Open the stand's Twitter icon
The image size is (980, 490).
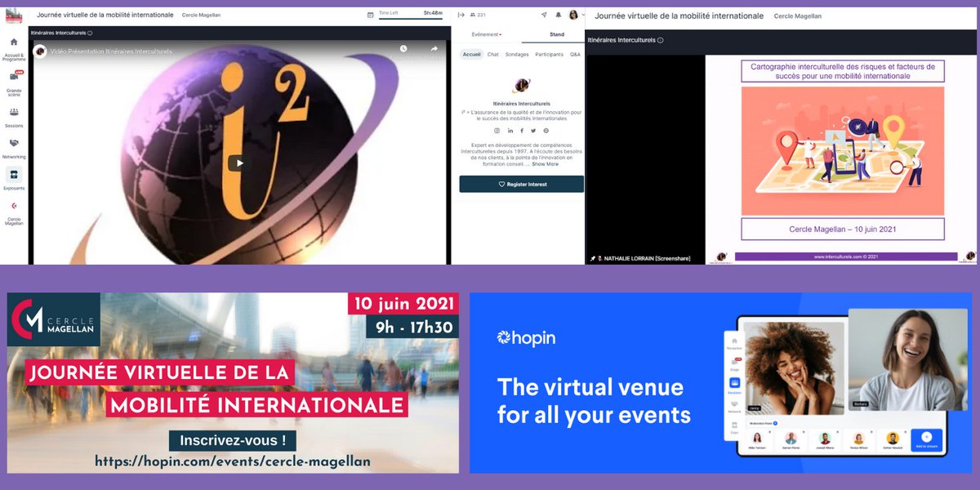point(533,131)
